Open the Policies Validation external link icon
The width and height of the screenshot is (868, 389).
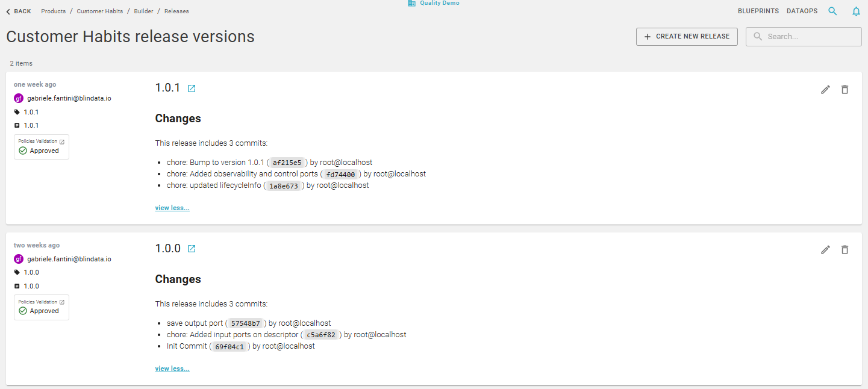point(61,140)
